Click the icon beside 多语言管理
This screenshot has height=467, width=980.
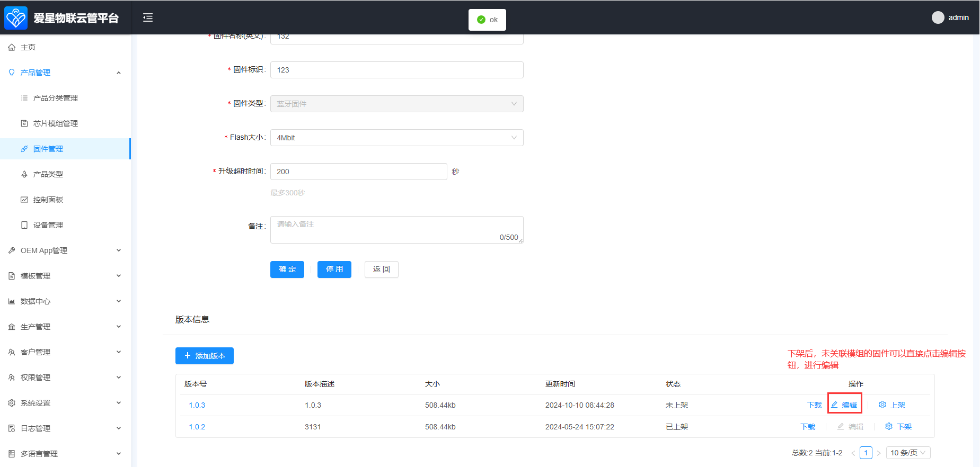tap(12, 454)
